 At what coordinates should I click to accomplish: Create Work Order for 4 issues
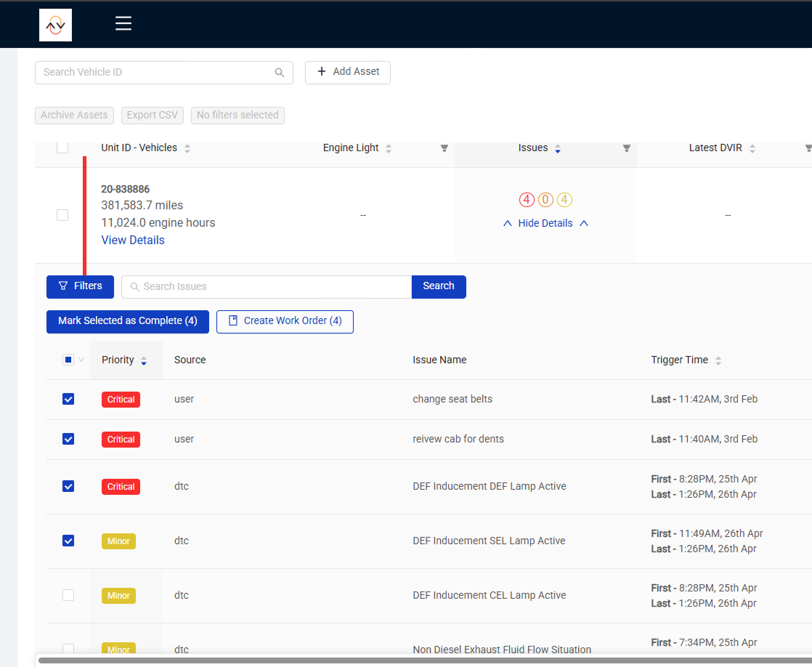coord(285,321)
